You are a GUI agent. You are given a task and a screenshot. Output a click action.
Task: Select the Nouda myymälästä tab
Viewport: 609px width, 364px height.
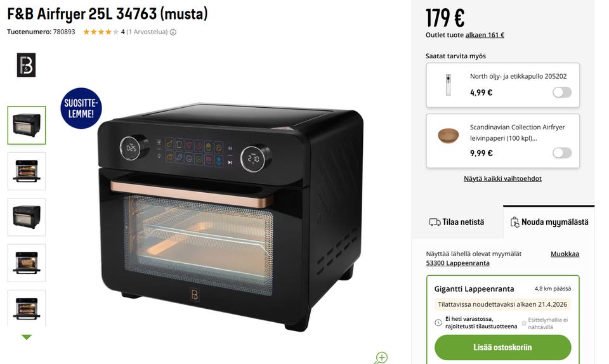point(549,222)
